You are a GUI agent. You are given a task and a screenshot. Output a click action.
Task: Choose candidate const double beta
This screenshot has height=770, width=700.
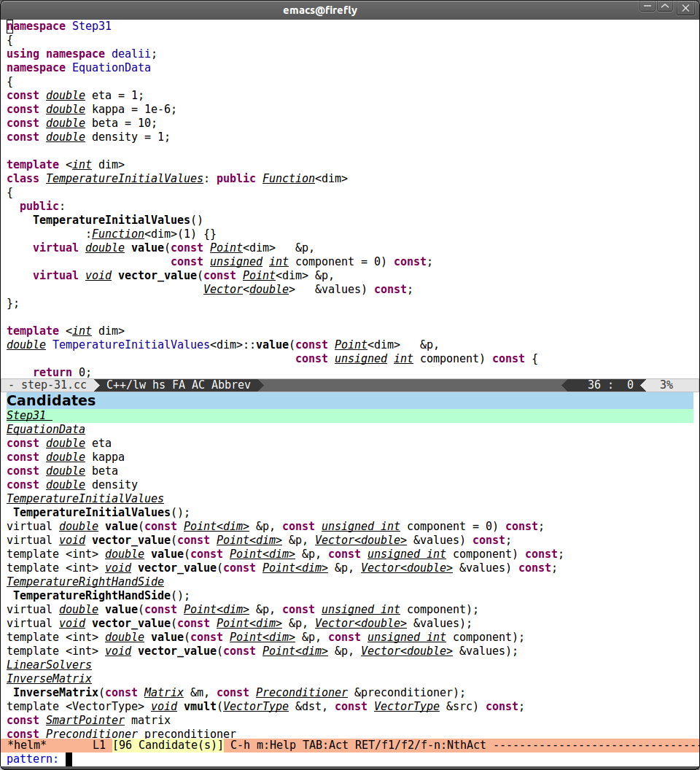point(63,470)
